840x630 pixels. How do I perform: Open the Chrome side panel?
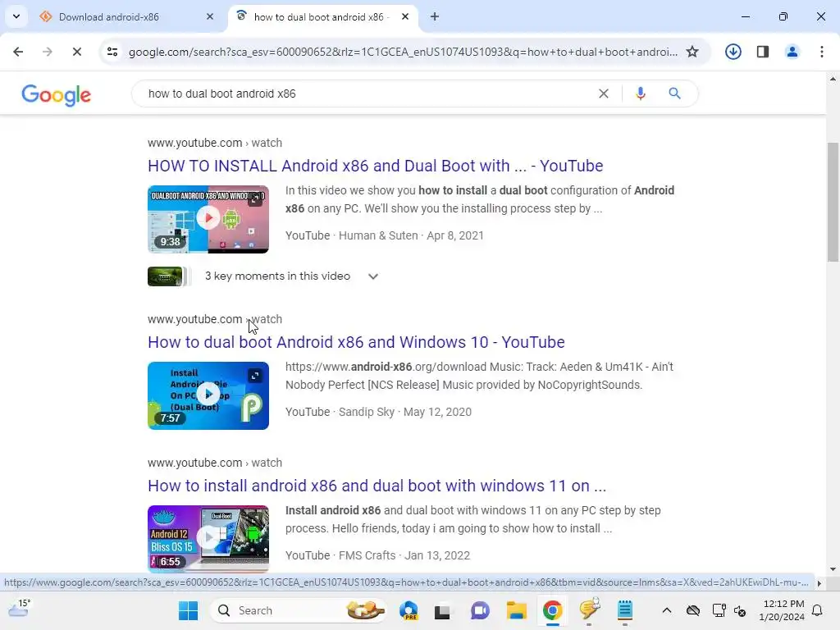(x=762, y=52)
